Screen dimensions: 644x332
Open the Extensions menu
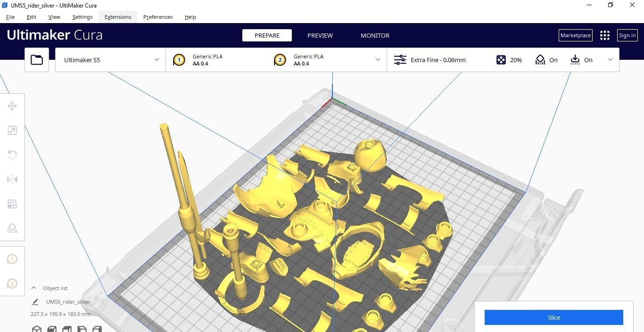pos(118,17)
